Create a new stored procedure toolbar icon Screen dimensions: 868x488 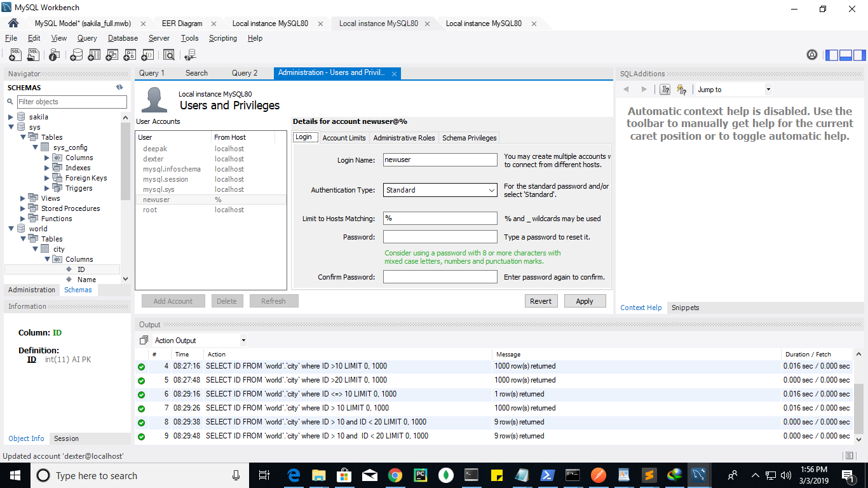click(x=130, y=55)
